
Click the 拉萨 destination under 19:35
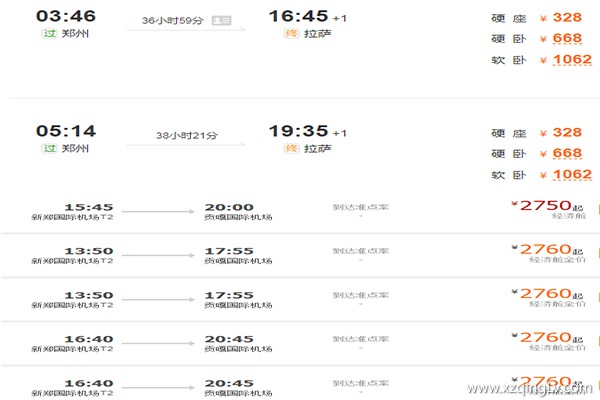(x=317, y=148)
